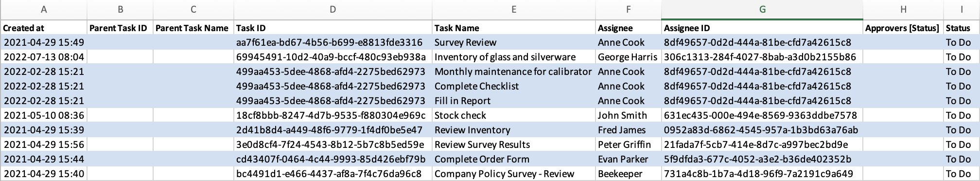Image resolution: width=980 pixels, height=181 pixels.
Task: Select Task ID starting with 18cf8bbb
Action: tap(333, 115)
